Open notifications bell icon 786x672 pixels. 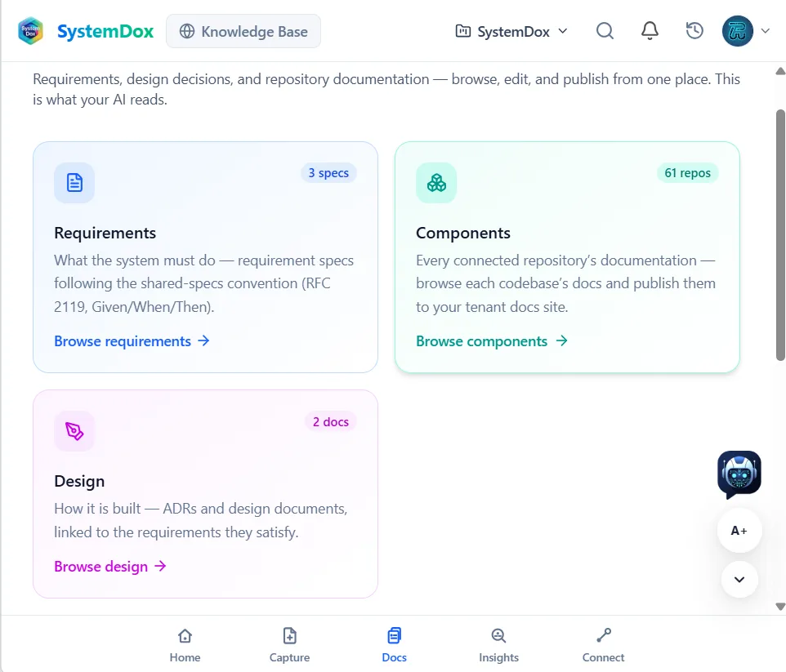(650, 31)
